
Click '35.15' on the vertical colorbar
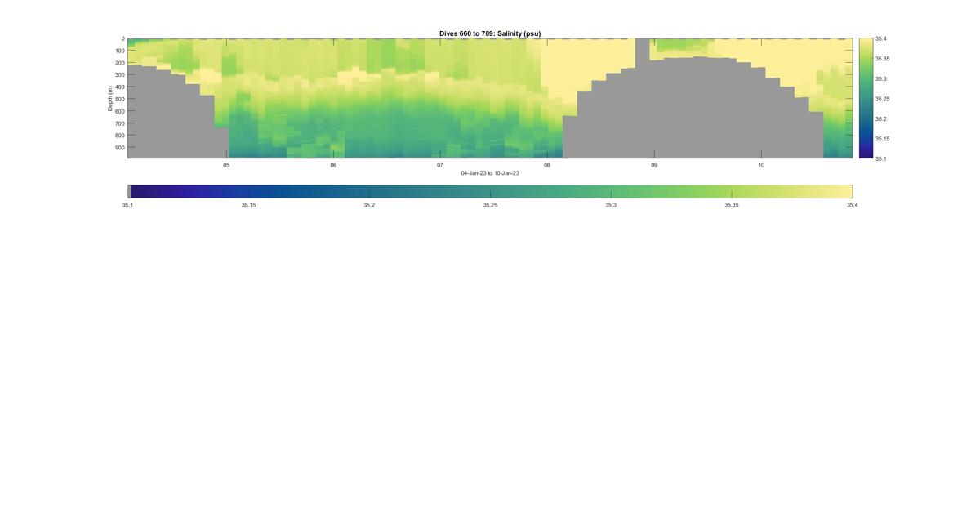(883, 139)
